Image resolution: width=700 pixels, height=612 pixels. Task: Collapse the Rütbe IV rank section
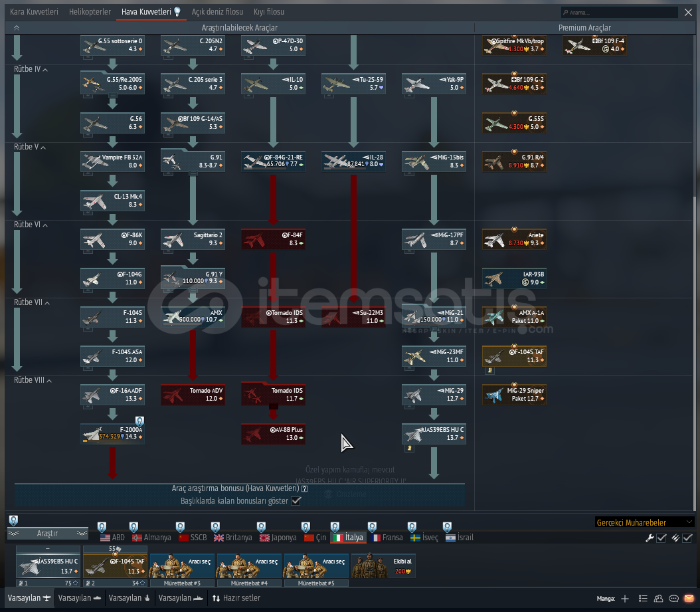[x=31, y=69]
